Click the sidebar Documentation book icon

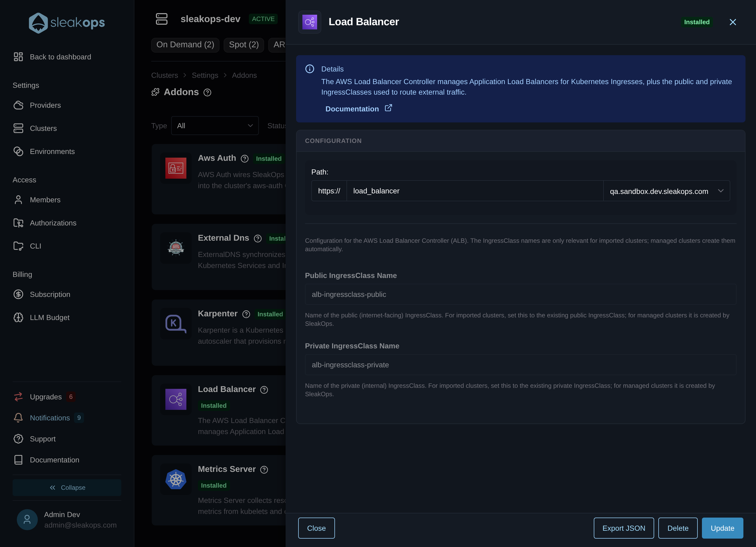coord(18,460)
